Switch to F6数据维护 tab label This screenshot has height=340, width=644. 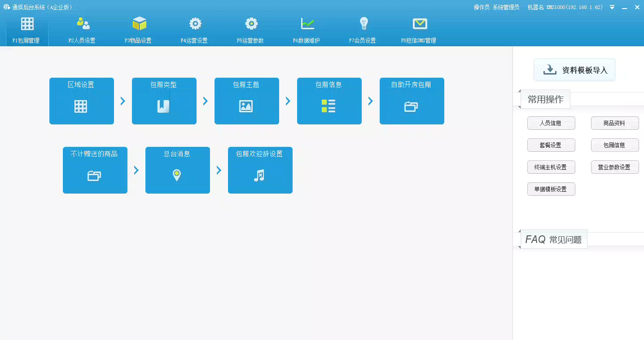click(306, 40)
